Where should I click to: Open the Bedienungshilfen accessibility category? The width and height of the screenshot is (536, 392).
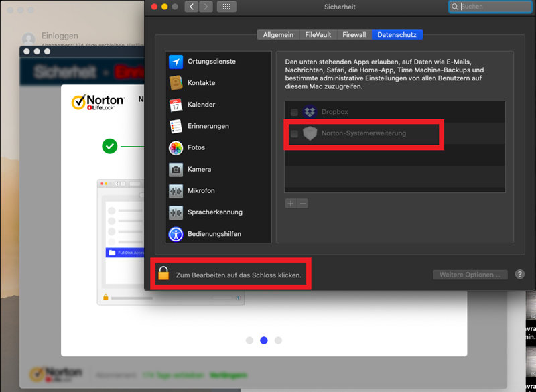click(218, 234)
